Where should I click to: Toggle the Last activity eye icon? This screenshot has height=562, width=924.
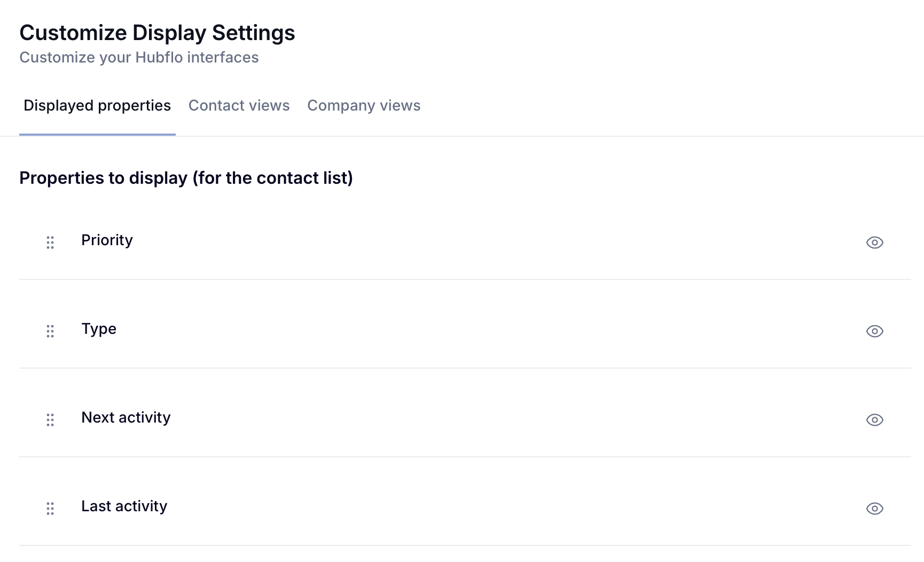pyautogui.click(x=874, y=509)
